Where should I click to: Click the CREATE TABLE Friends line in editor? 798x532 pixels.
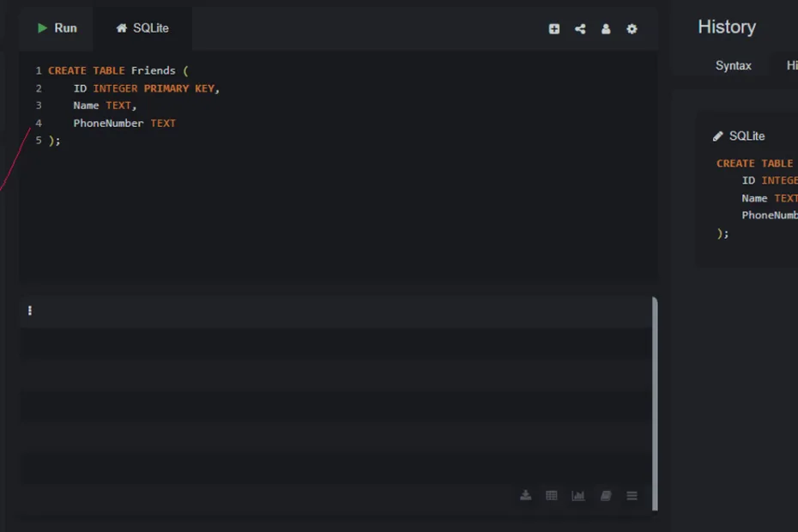[112, 70]
